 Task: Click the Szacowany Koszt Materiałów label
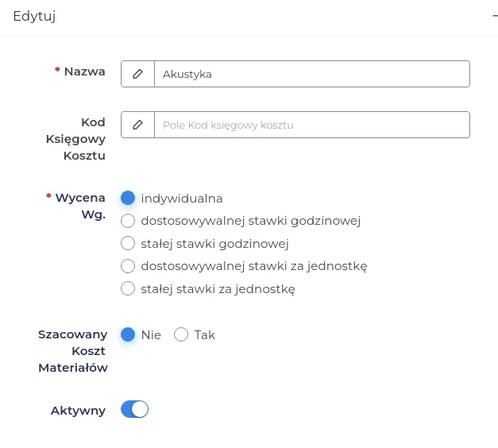(x=73, y=351)
